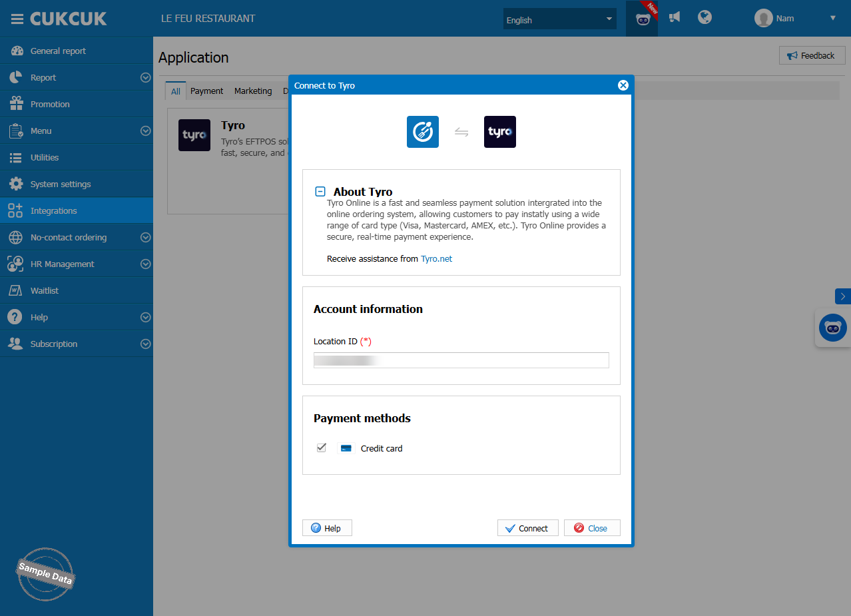Click the Subscription icon in sidebar
Viewport: 851px width, 616px height.
pos(15,344)
